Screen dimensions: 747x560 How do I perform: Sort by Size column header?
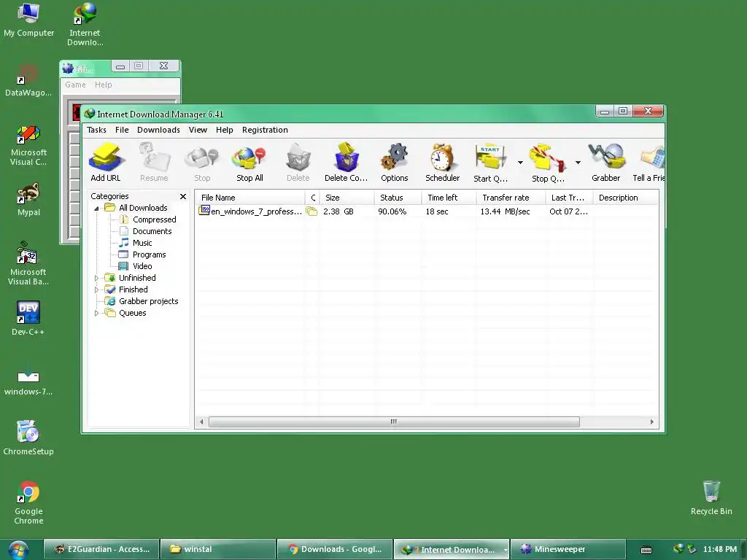click(347, 198)
